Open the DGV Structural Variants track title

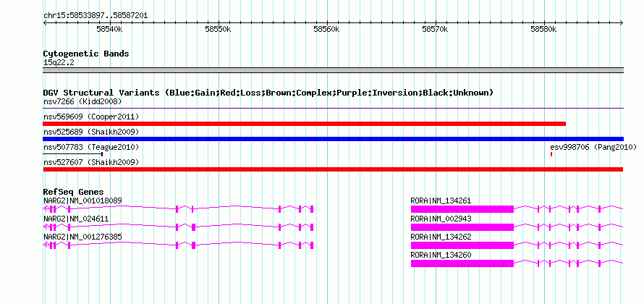pyautogui.click(x=268, y=93)
